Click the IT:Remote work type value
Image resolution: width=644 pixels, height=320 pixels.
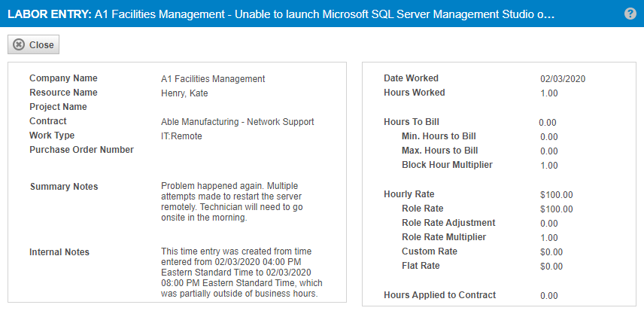coord(181,136)
